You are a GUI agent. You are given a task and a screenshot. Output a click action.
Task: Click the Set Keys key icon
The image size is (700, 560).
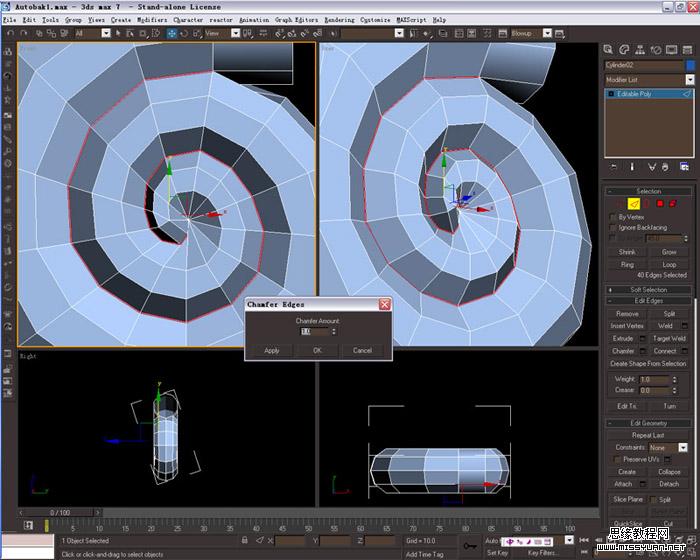[x=470, y=546]
